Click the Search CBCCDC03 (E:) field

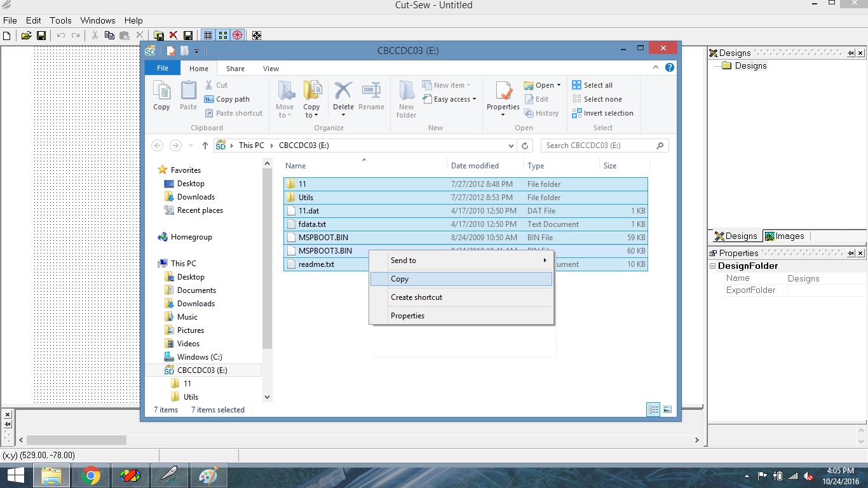[x=597, y=146]
